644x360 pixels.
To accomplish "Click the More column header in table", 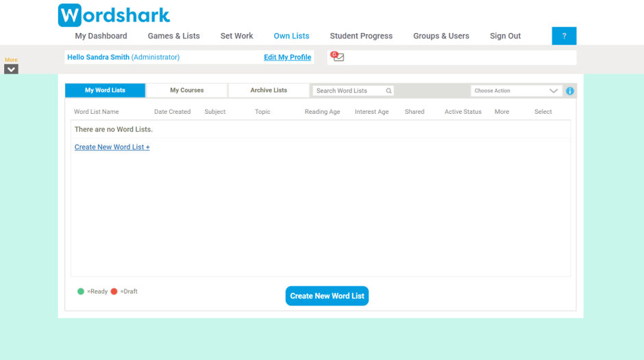I will (502, 112).
